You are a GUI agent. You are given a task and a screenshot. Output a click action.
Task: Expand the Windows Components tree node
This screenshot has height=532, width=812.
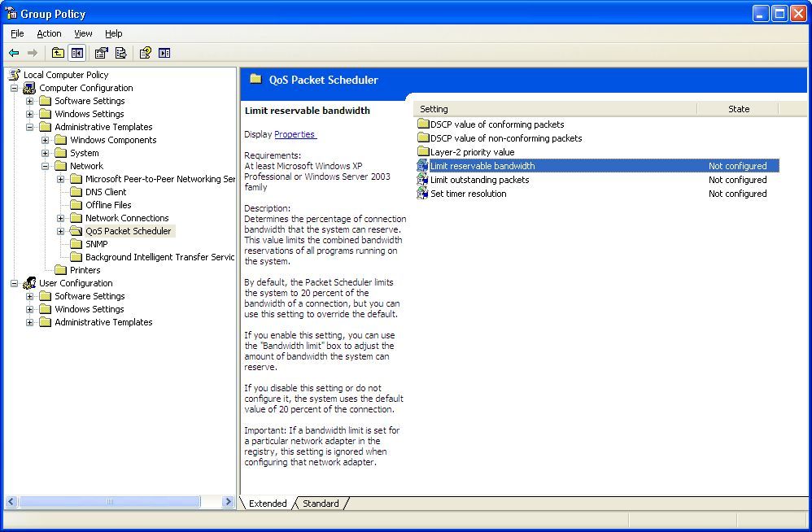[46, 140]
